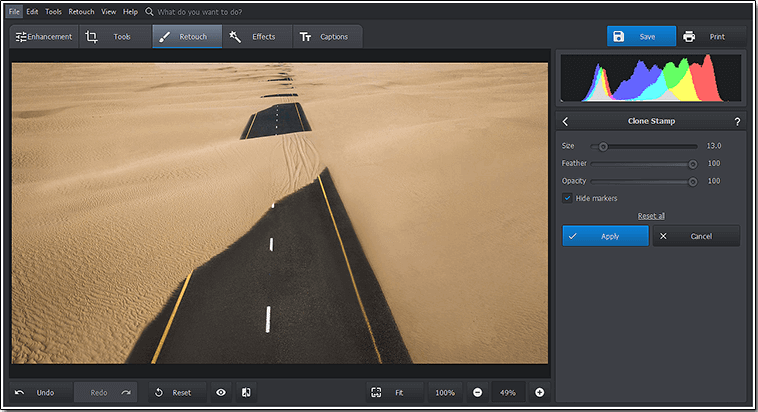
Task: Cancel the Clone Stamp edit
Action: tap(696, 236)
